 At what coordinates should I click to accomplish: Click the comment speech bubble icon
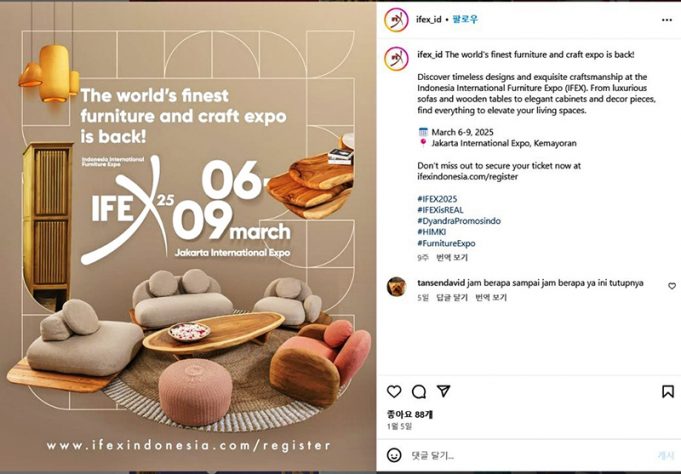pos(419,391)
